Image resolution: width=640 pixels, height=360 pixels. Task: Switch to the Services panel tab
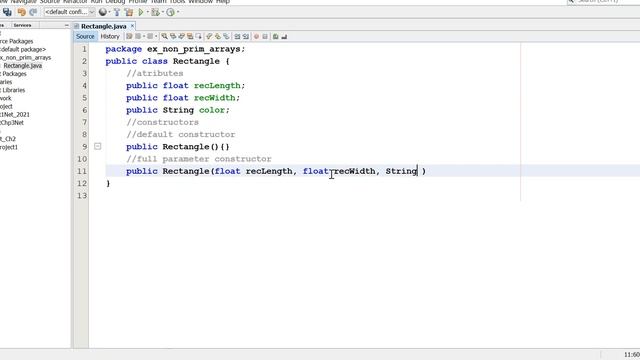[x=22, y=25]
